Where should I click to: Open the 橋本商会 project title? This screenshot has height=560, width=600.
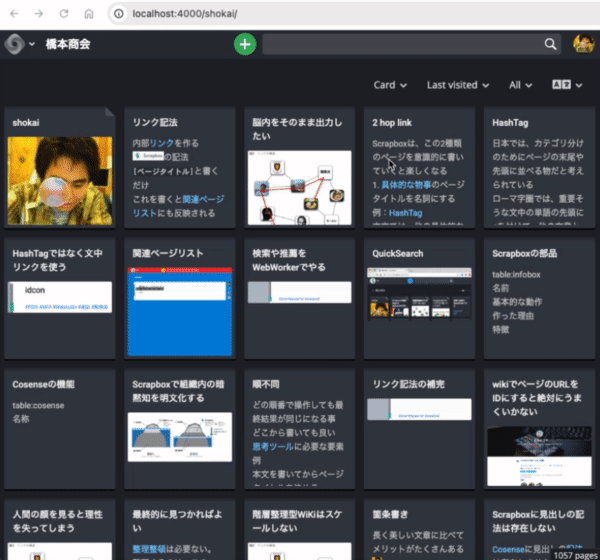click(x=68, y=44)
